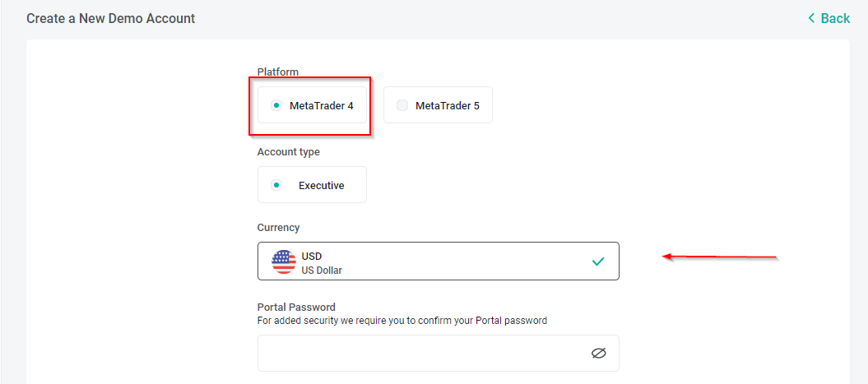Image resolution: width=868 pixels, height=384 pixels.
Task: Open the USD currency dropdown
Action: coord(439,261)
